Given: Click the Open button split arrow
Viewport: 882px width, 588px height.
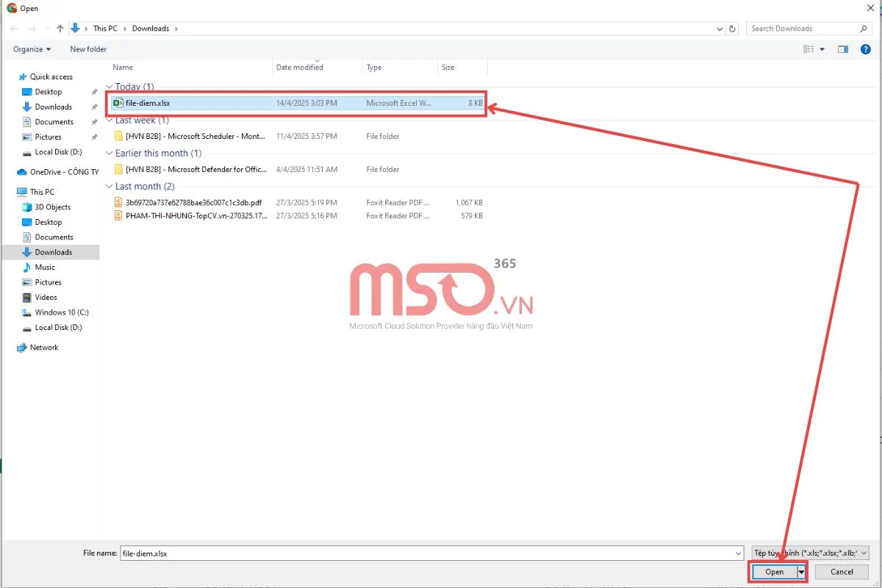Looking at the screenshot, I should [x=802, y=572].
